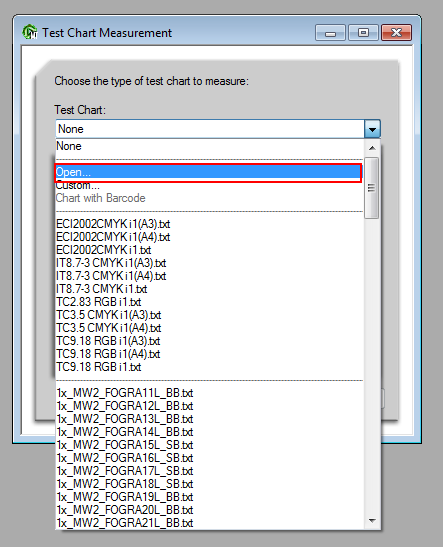Pick 1x_MW2_FOGRA18L_SB.txt

[209, 484]
